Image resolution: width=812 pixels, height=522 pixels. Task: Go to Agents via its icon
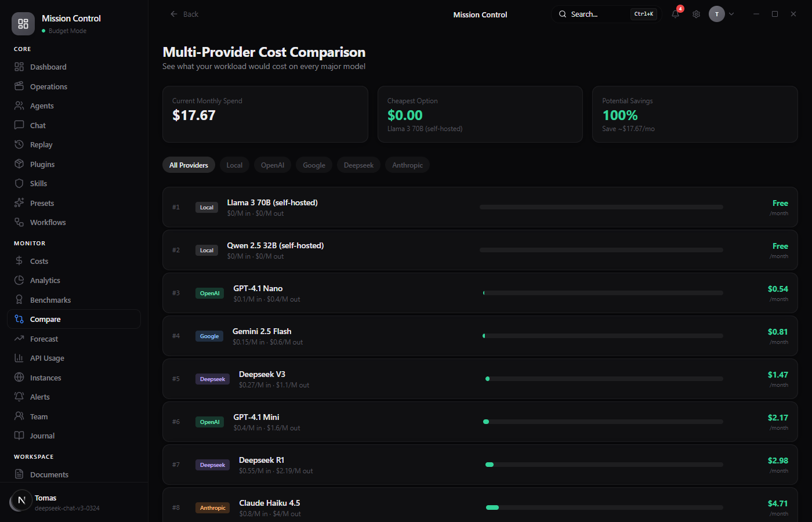tap(19, 106)
